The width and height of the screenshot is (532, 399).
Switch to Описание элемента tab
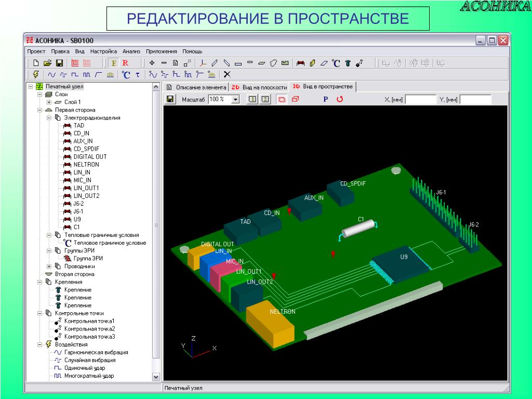coord(196,87)
